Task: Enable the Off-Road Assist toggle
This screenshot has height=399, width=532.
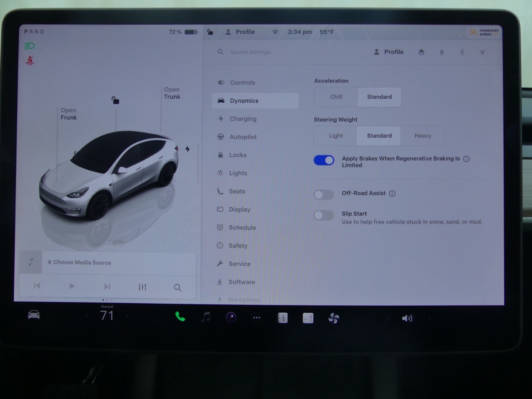Action: pyautogui.click(x=324, y=195)
